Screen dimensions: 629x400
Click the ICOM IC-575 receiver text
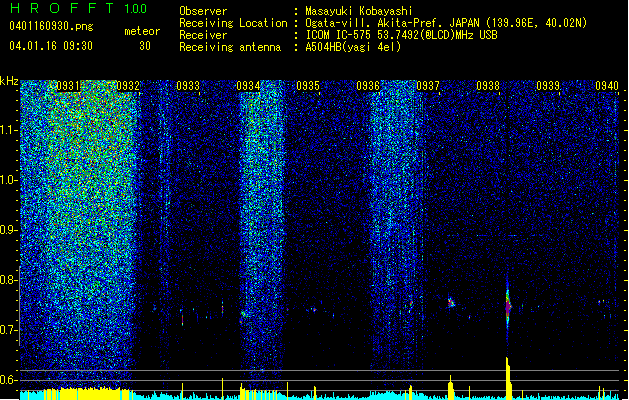[x=401, y=35]
